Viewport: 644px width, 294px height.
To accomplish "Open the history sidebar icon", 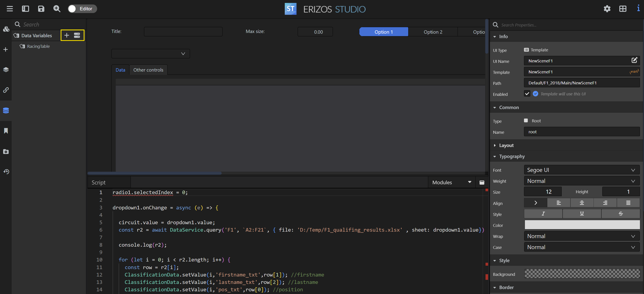I will 6,172.
